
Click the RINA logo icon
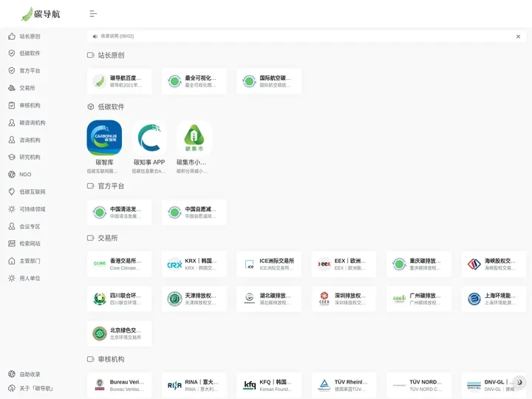pos(174,386)
